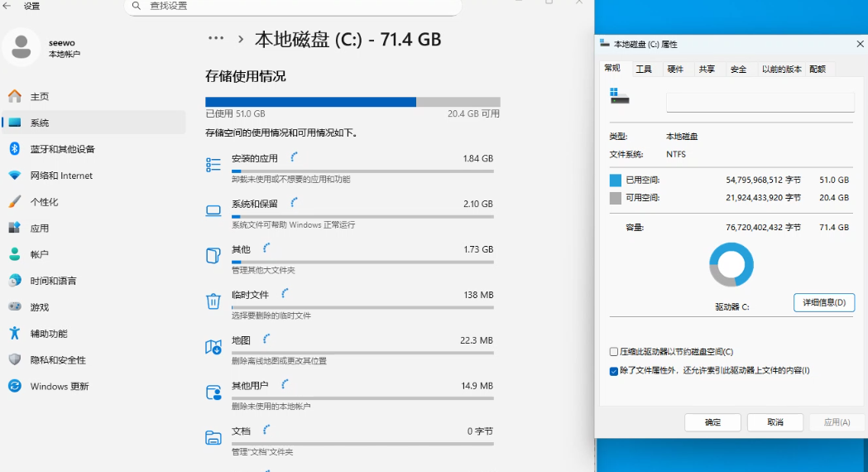Click the 取消 button
This screenshot has height=472, width=868.
tap(775, 422)
